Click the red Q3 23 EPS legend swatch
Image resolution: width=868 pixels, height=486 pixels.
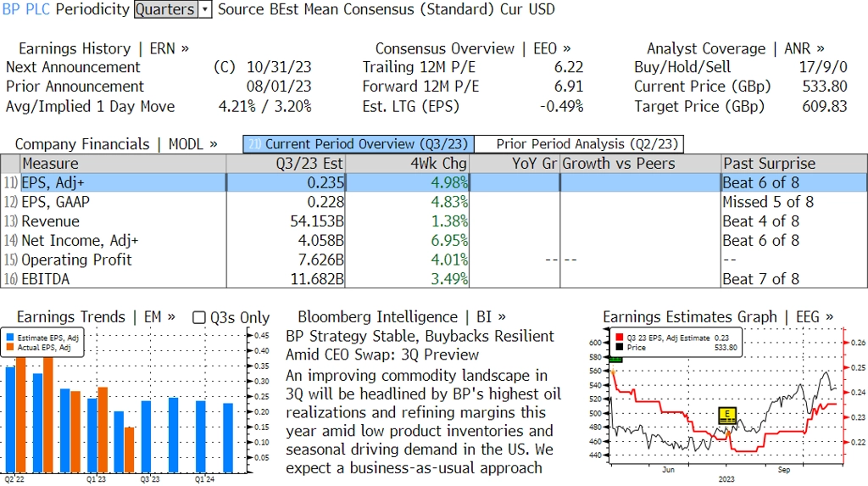(x=620, y=338)
